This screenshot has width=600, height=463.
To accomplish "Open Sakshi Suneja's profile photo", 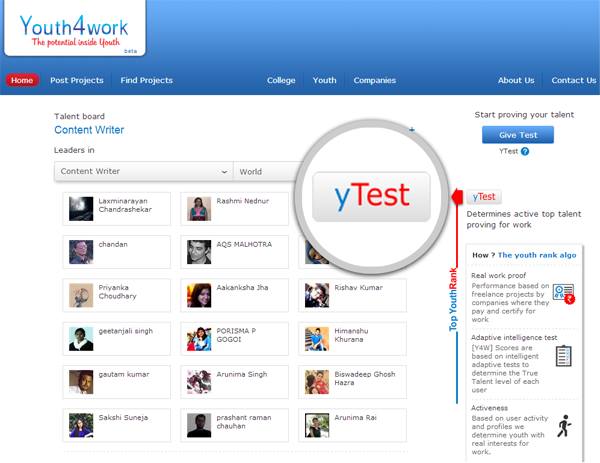I will (x=81, y=425).
